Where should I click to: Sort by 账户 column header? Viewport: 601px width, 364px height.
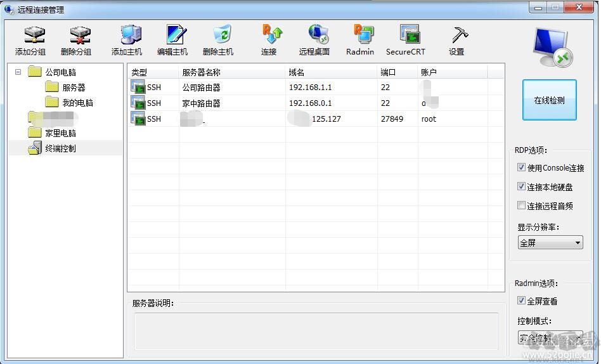[x=452, y=72]
